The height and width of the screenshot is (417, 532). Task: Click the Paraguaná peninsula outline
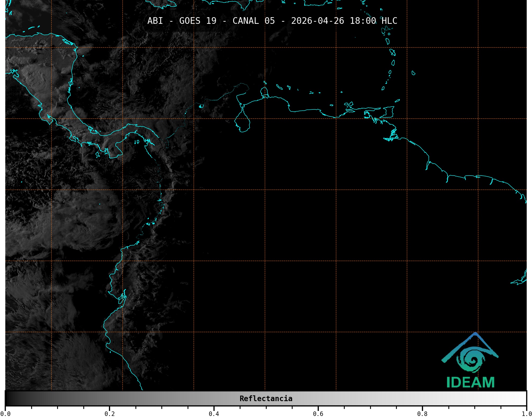tap(264, 92)
